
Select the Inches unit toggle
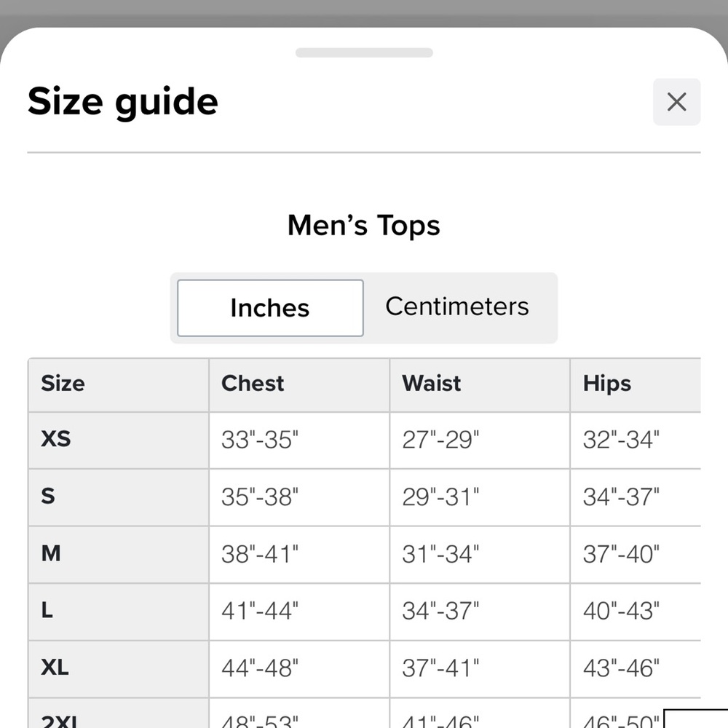(x=270, y=308)
